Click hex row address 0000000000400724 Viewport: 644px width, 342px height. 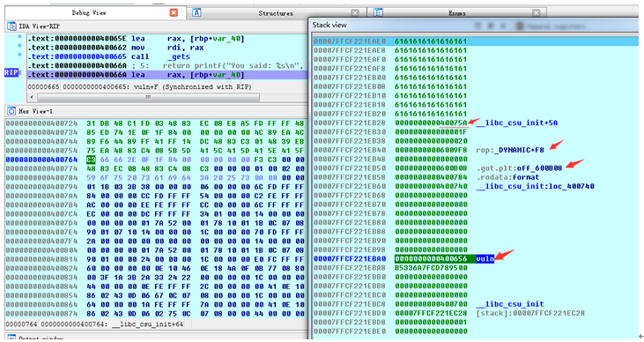click(41, 123)
